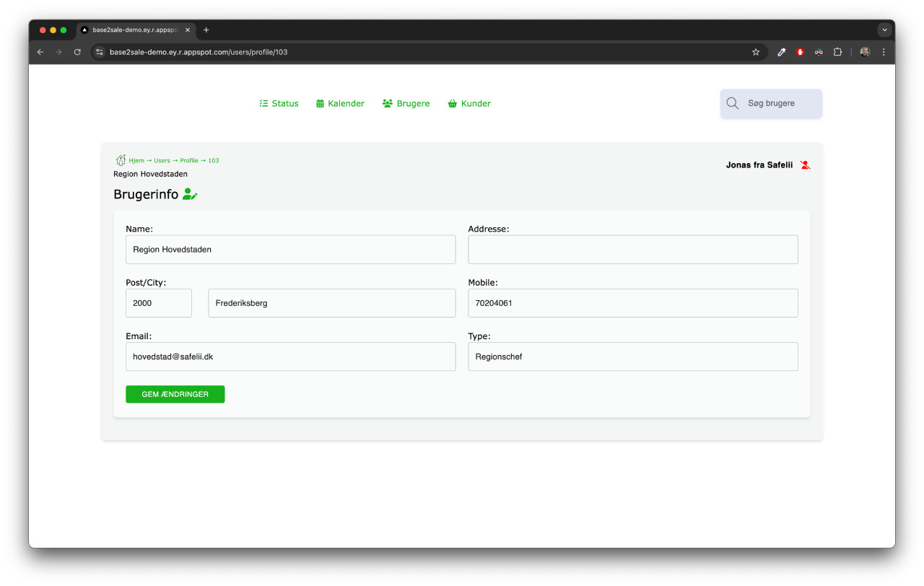The height and width of the screenshot is (586, 924).
Task: Go to the Status menu item
Action: point(279,103)
